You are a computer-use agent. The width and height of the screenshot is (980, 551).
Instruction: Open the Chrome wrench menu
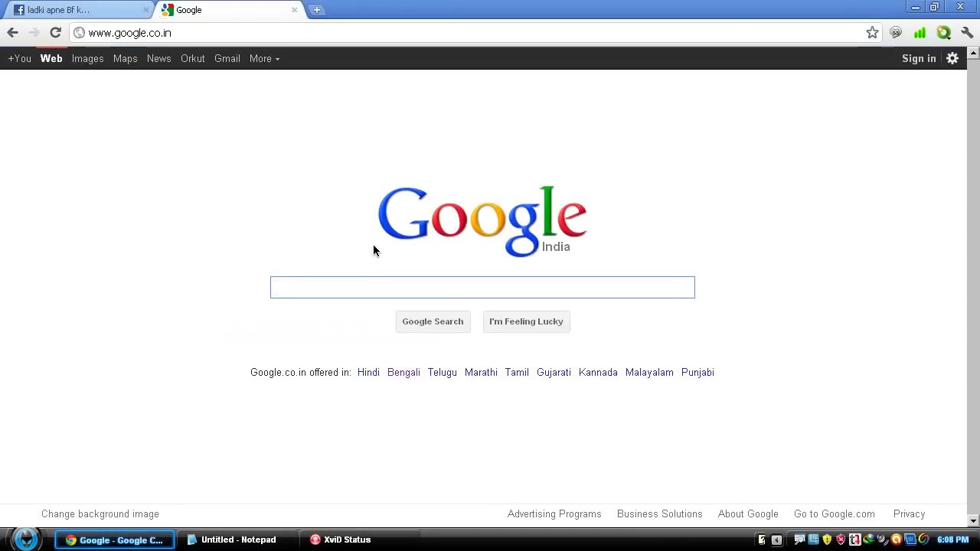coord(967,33)
